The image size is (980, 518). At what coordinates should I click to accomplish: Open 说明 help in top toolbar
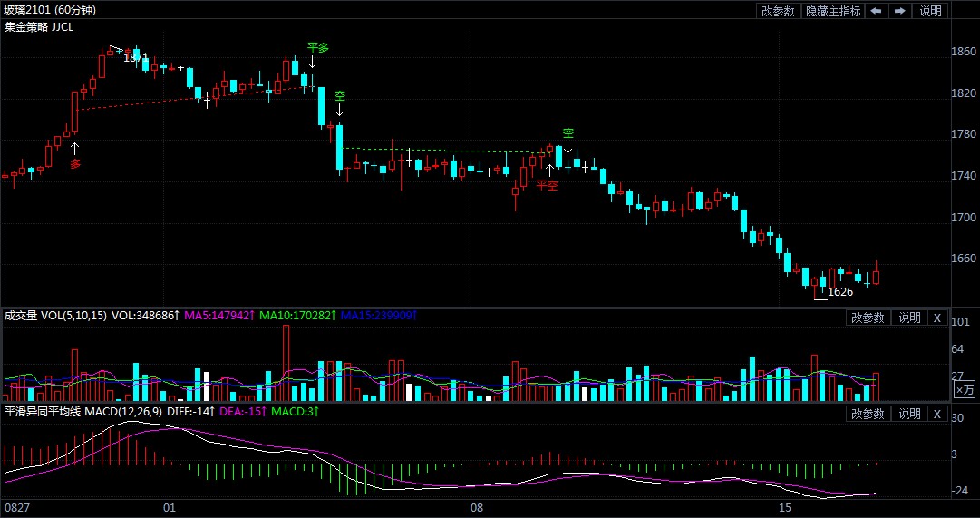[930, 11]
